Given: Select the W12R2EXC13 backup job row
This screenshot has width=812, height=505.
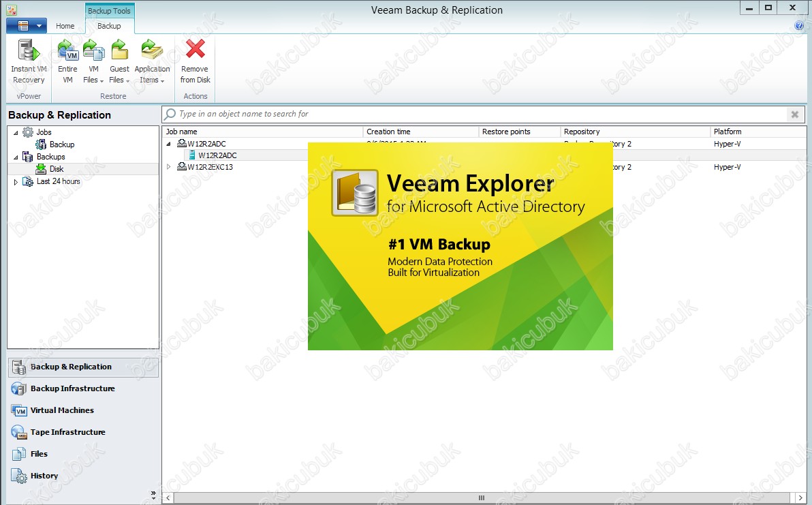Looking at the screenshot, I should coord(210,167).
